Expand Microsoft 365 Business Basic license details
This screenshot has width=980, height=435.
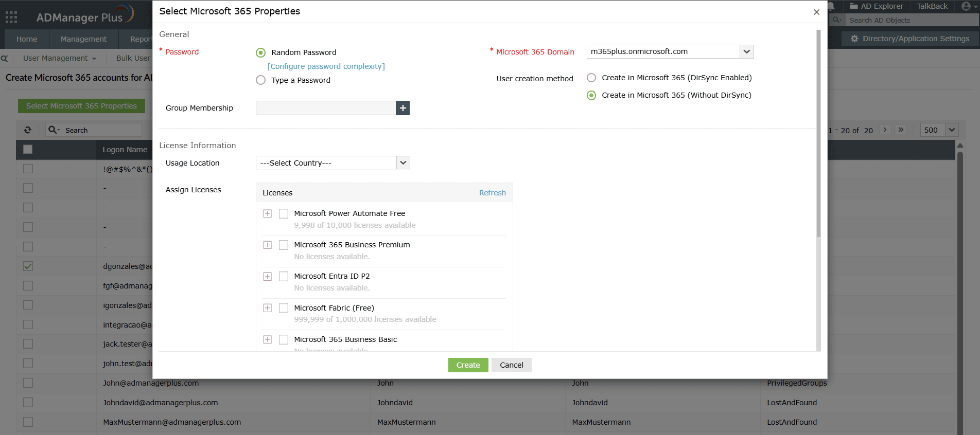pyautogui.click(x=267, y=339)
